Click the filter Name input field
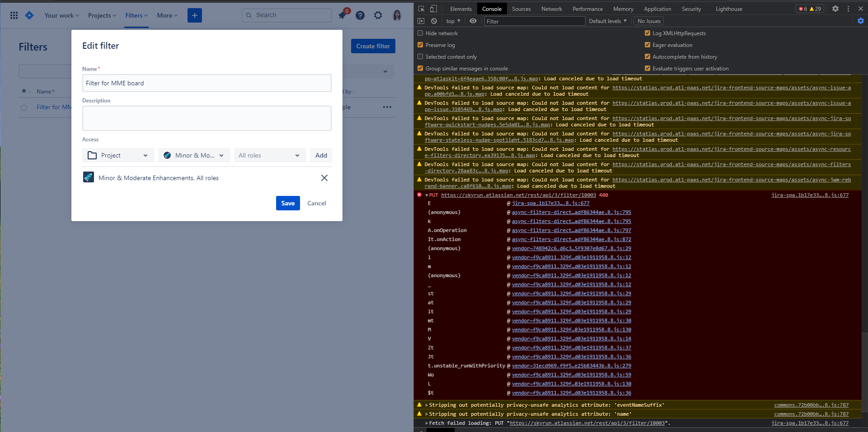This screenshot has height=432, width=868. pyautogui.click(x=207, y=83)
